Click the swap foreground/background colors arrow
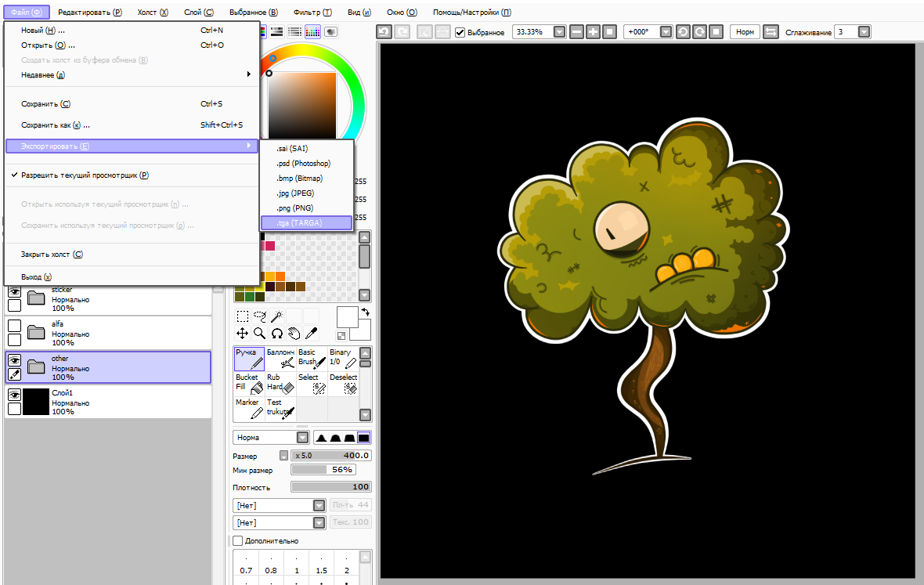The width and height of the screenshot is (924, 585). point(365,312)
